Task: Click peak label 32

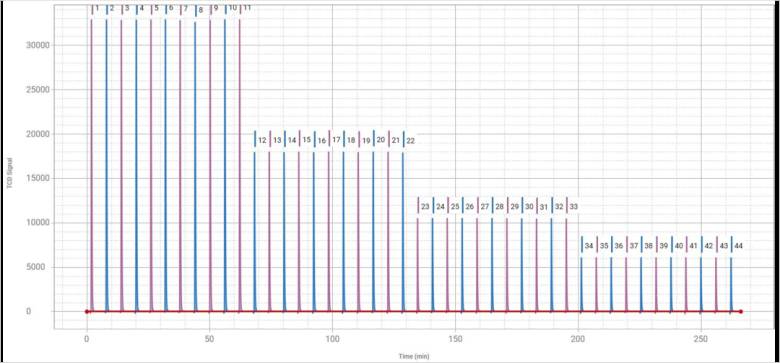Action: [x=559, y=206]
